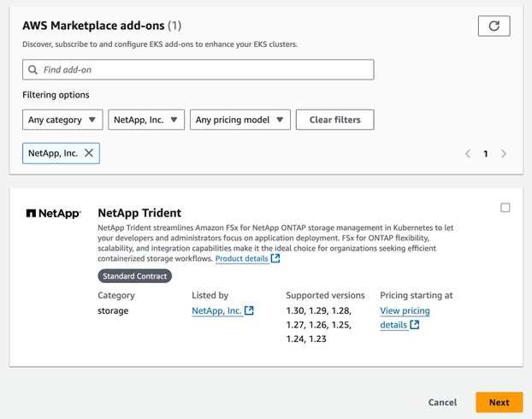Expand the NetApp, Inc. vendor dropdown
The height and width of the screenshot is (419, 532).
pyautogui.click(x=146, y=120)
